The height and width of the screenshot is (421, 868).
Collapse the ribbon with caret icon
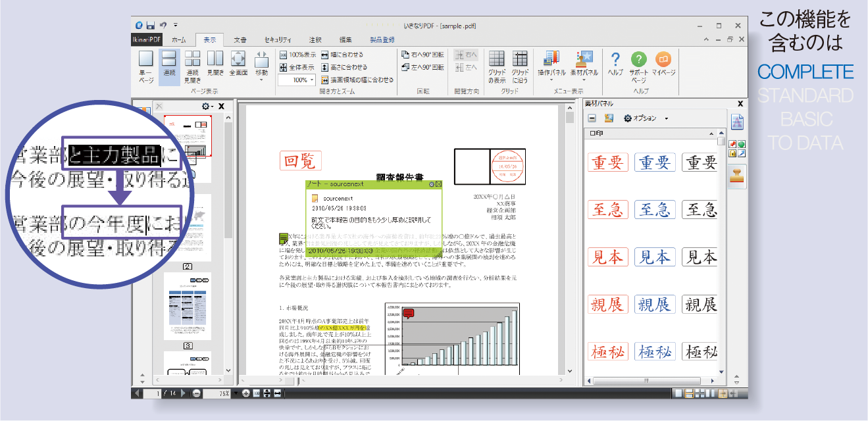(706, 39)
